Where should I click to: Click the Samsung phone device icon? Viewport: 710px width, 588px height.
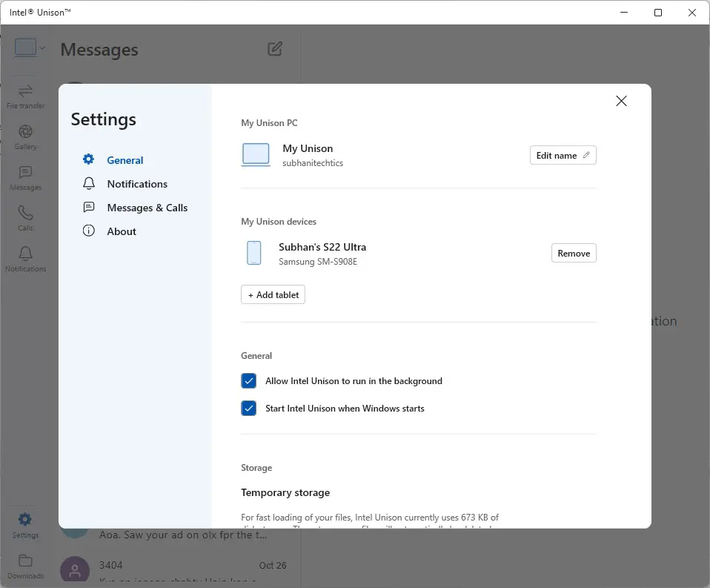click(254, 253)
